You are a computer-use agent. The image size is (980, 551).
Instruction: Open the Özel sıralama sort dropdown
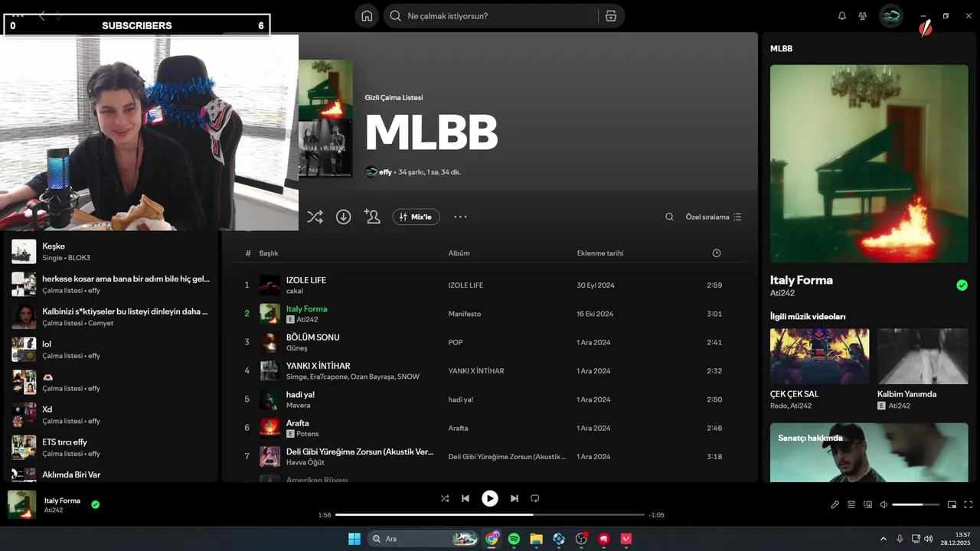click(714, 217)
